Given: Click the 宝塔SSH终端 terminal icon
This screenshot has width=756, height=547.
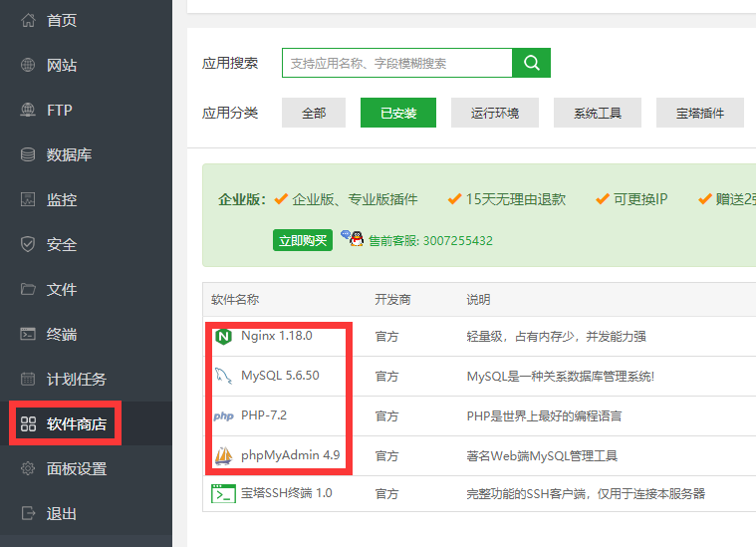Looking at the screenshot, I should coord(224,493).
